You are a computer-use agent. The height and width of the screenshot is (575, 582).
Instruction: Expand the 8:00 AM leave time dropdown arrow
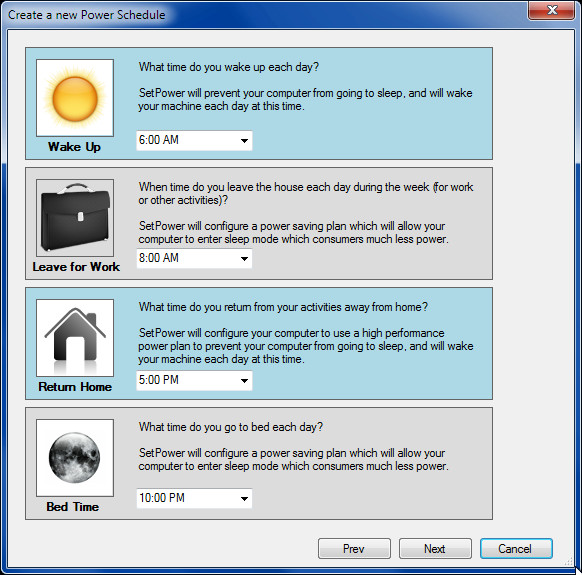click(244, 258)
